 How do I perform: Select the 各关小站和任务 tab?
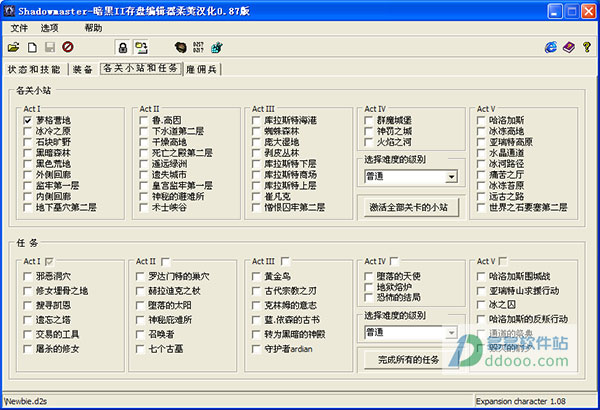(140, 69)
